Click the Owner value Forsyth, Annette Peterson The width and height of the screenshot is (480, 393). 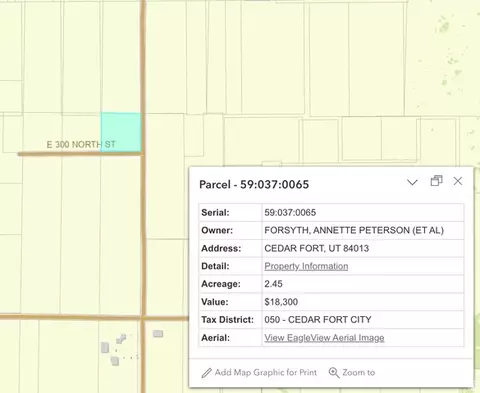354,230
